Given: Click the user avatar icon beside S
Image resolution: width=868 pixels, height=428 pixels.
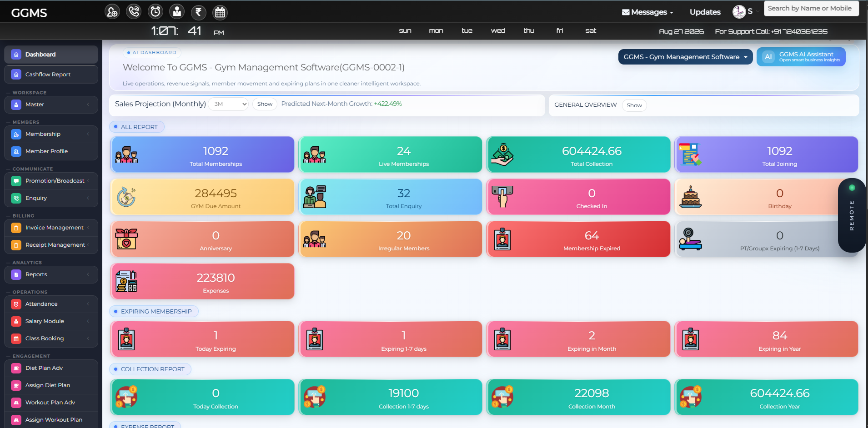Looking at the screenshot, I should pos(739,12).
